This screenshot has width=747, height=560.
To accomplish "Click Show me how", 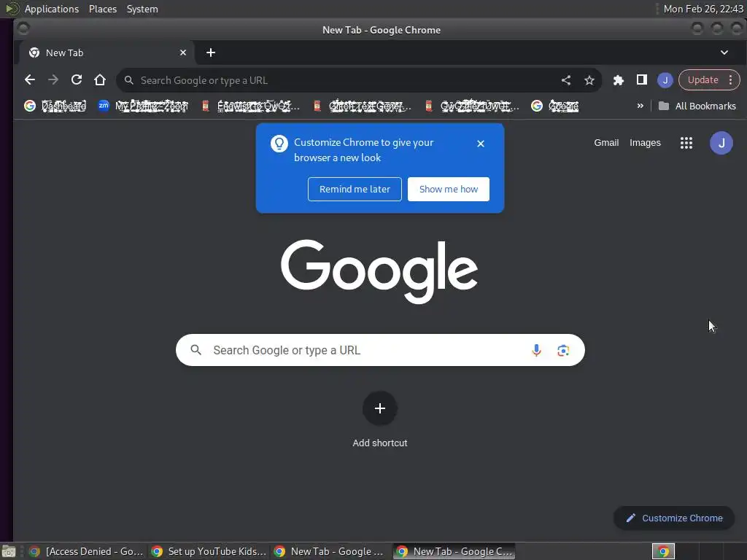I will point(449,189).
